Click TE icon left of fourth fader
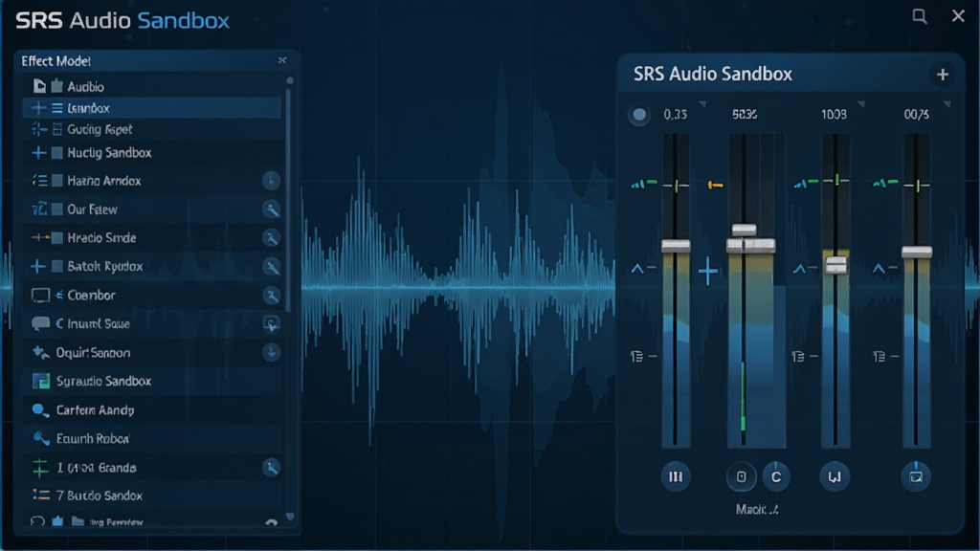 coord(879,356)
